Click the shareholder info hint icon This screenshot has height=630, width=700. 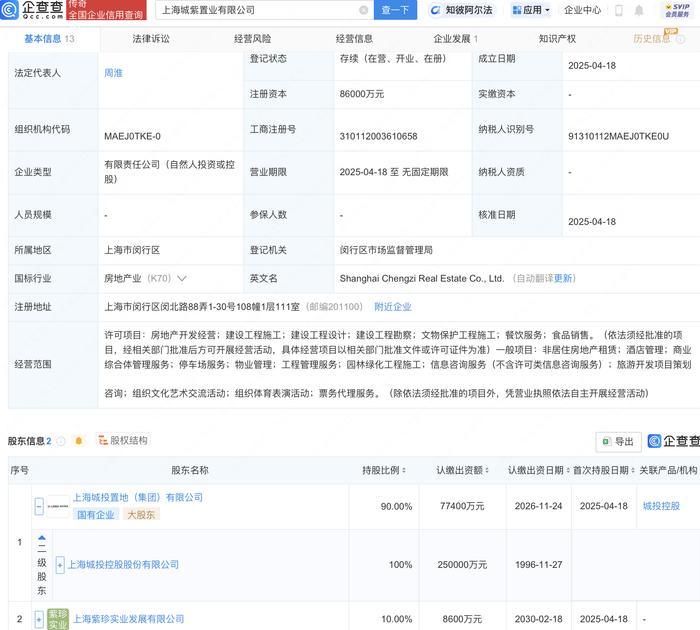click(x=61, y=441)
